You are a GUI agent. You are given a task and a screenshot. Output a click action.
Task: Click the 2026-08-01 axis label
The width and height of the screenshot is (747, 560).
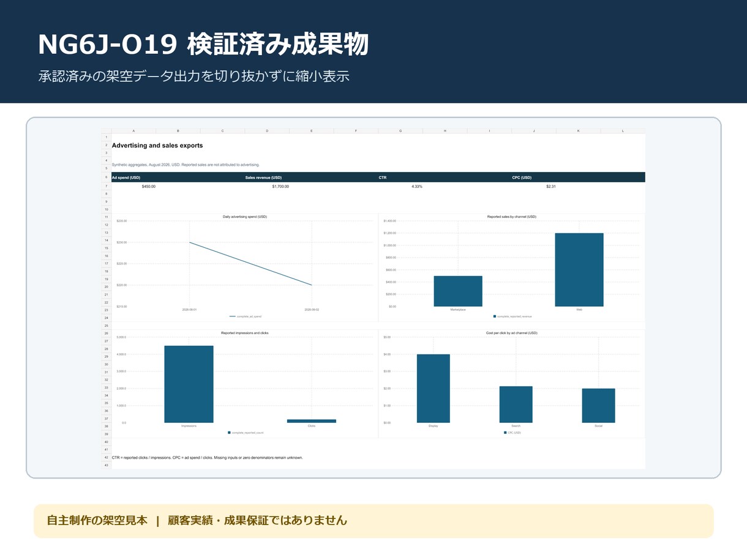pos(189,310)
